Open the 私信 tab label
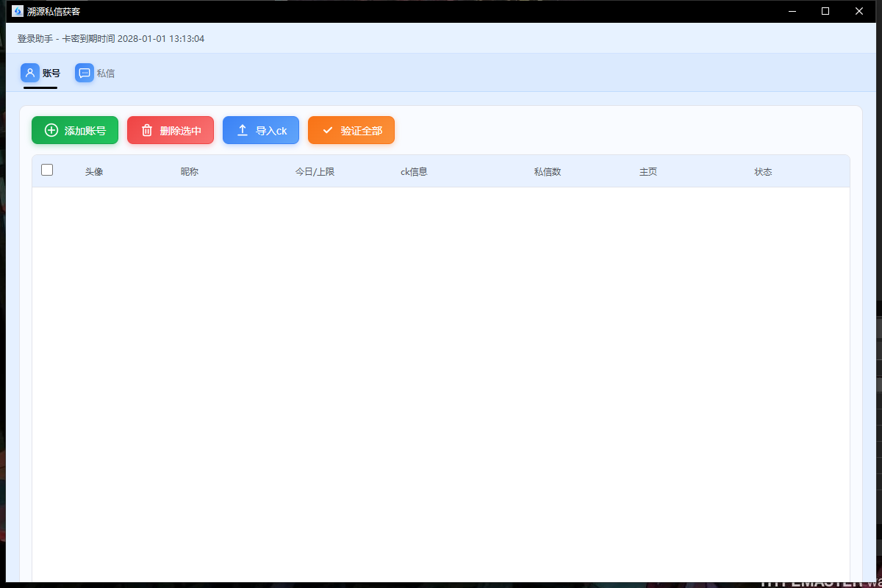 point(106,73)
